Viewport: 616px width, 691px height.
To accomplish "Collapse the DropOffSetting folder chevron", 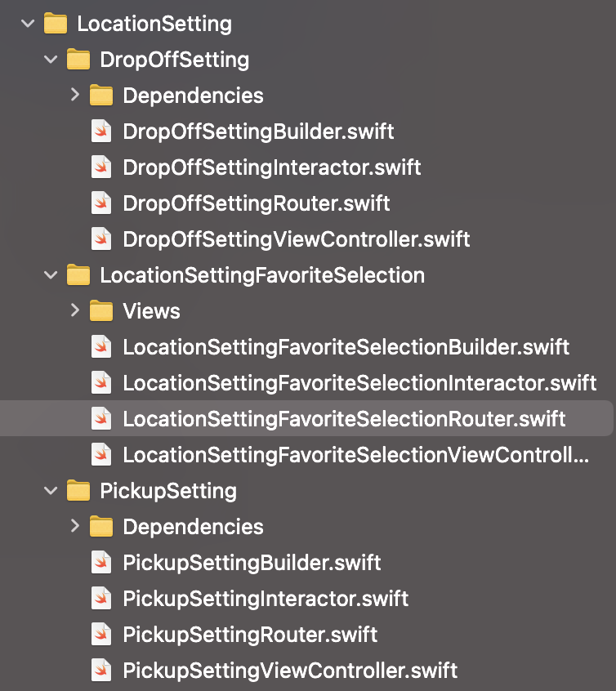I will (x=51, y=60).
